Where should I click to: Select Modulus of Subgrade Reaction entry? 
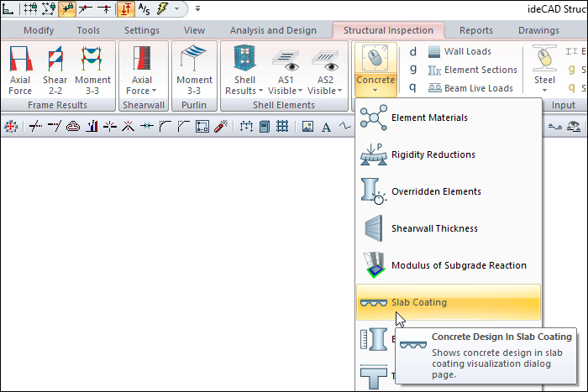(459, 265)
